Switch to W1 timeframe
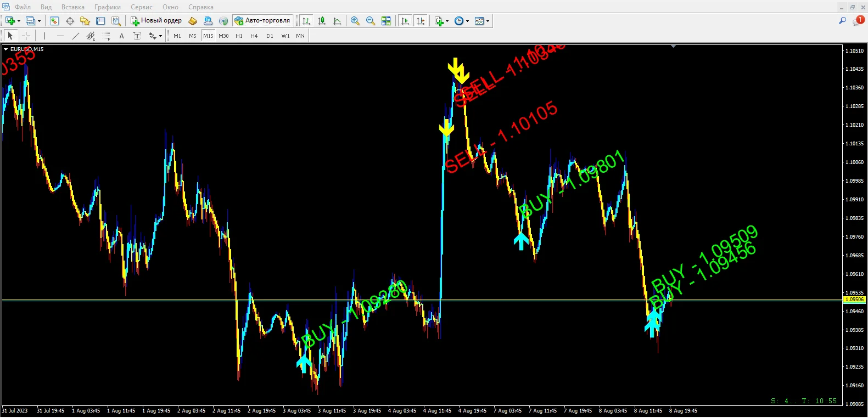The image size is (868, 418). [285, 36]
